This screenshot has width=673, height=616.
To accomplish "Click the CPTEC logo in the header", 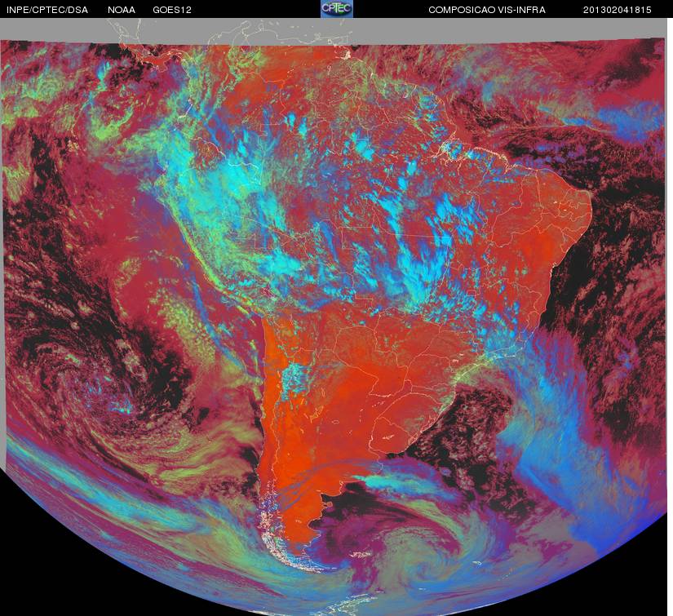I will pyautogui.click(x=337, y=9).
